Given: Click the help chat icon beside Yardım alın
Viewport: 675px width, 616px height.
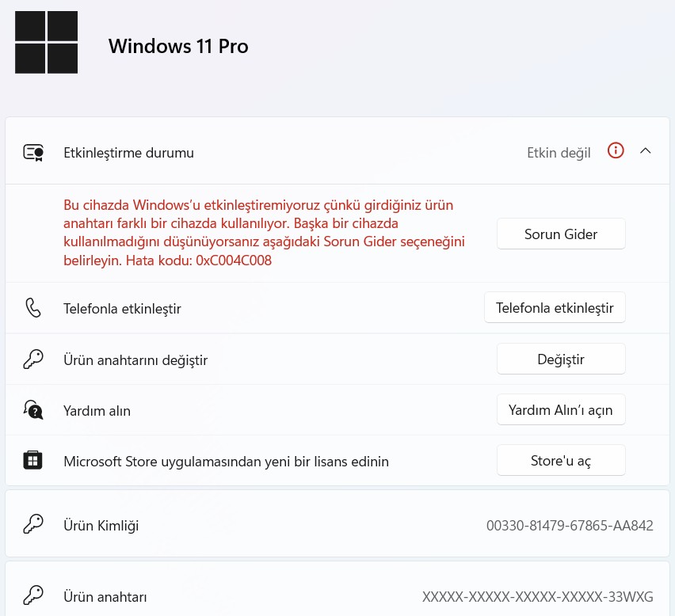Looking at the screenshot, I should click(x=33, y=410).
